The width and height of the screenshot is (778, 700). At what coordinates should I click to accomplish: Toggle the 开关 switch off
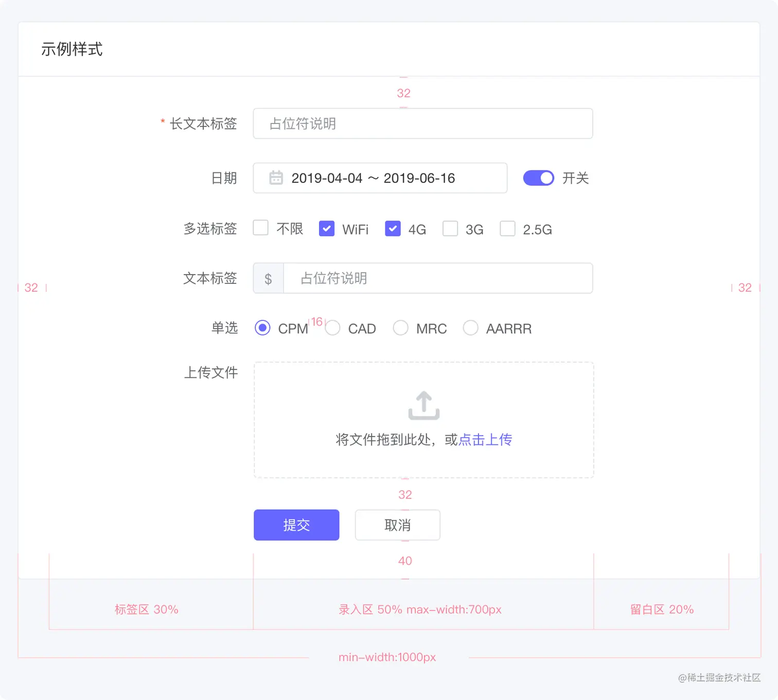tap(539, 178)
